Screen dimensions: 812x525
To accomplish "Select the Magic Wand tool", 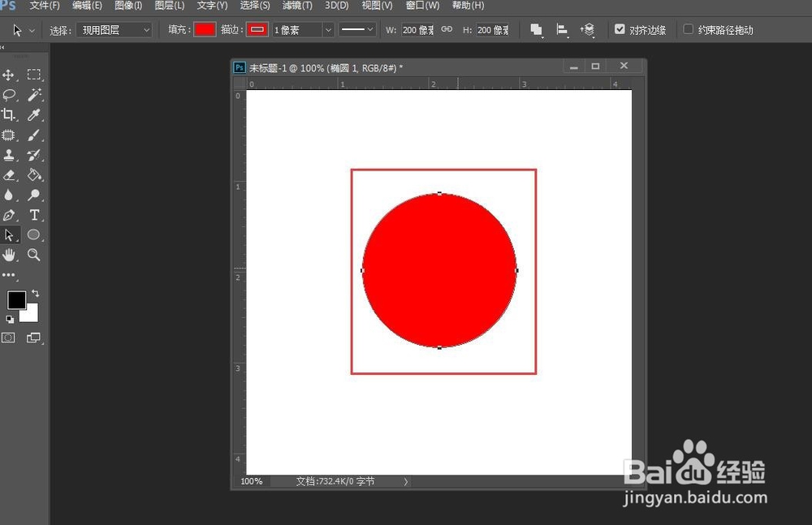I will pyautogui.click(x=34, y=95).
